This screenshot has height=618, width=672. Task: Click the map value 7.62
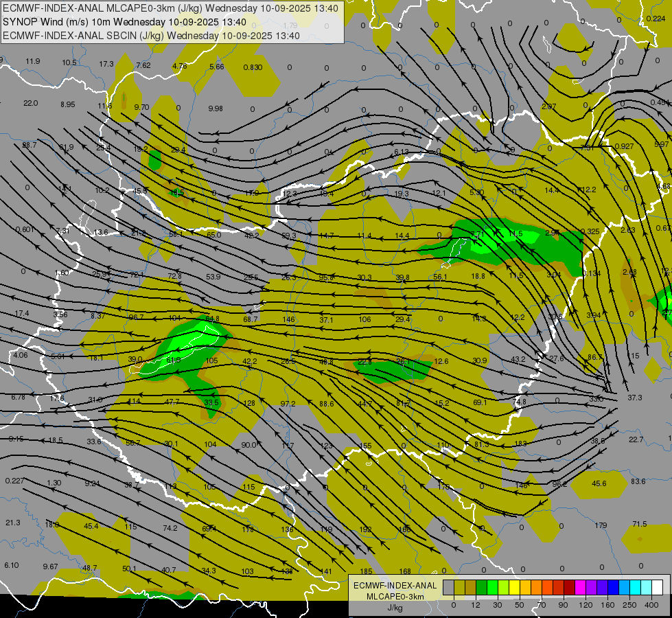(x=143, y=65)
